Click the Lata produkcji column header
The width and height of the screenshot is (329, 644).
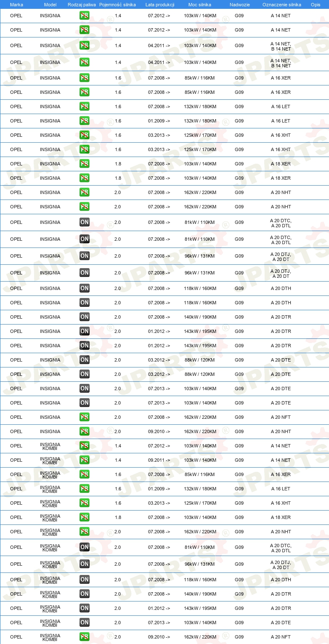tap(160, 5)
